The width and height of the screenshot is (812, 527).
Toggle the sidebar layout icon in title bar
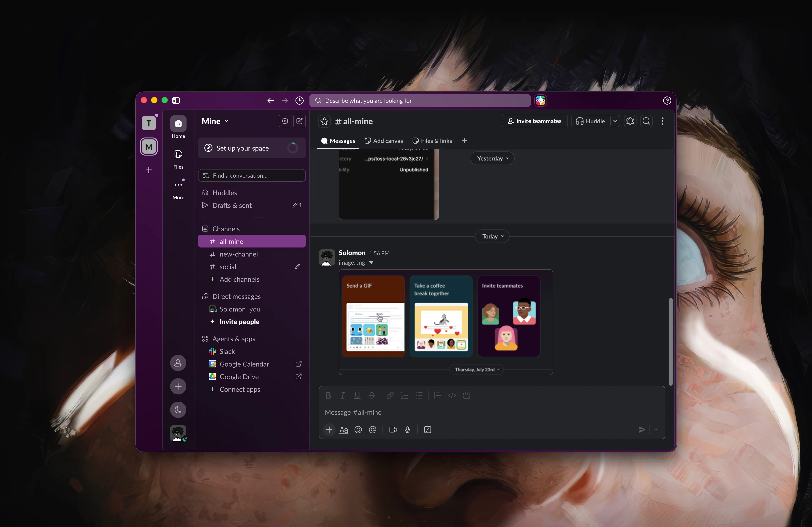[176, 100]
